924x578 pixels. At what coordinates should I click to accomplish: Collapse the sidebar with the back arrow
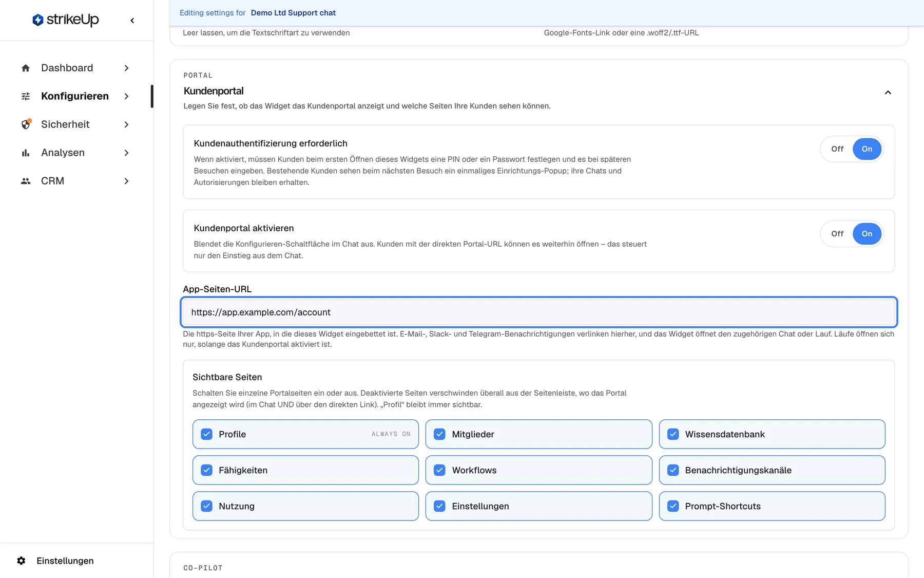click(132, 21)
